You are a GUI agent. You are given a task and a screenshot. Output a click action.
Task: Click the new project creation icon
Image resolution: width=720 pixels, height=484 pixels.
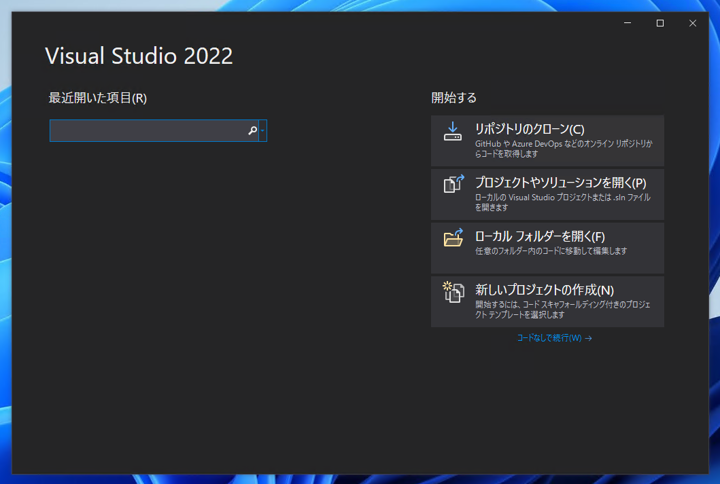(453, 292)
